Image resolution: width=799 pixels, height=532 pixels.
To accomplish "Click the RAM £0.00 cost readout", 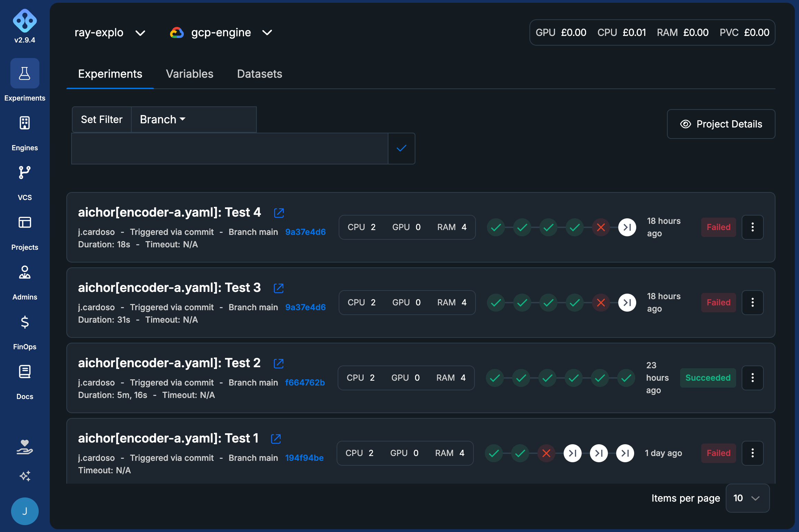I will pyautogui.click(x=683, y=33).
